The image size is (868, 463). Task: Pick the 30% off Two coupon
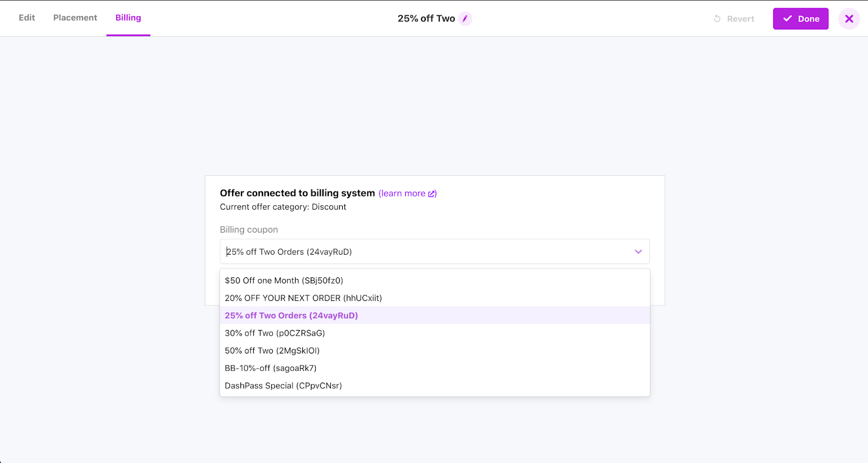[x=275, y=333]
